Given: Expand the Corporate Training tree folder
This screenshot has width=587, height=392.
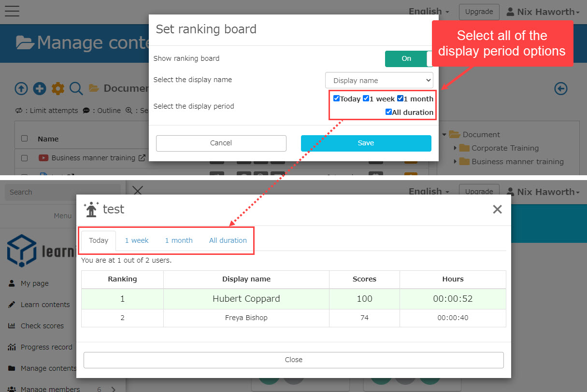Looking at the screenshot, I should [x=455, y=148].
